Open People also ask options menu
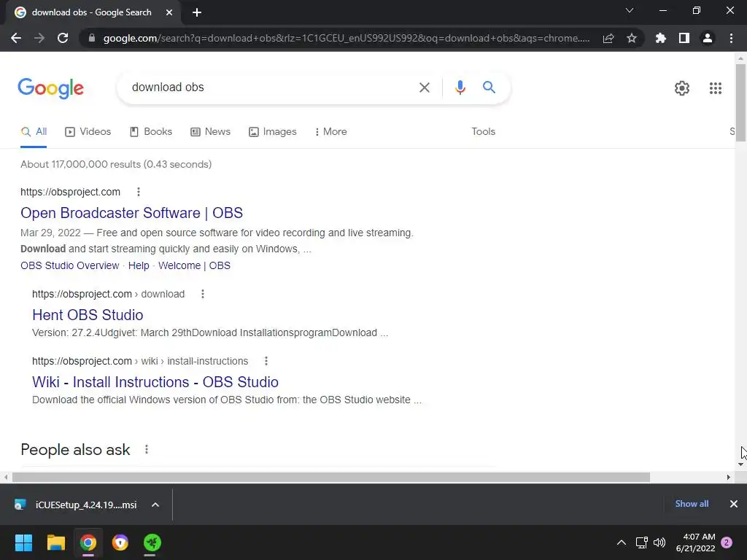 pos(146,449)
